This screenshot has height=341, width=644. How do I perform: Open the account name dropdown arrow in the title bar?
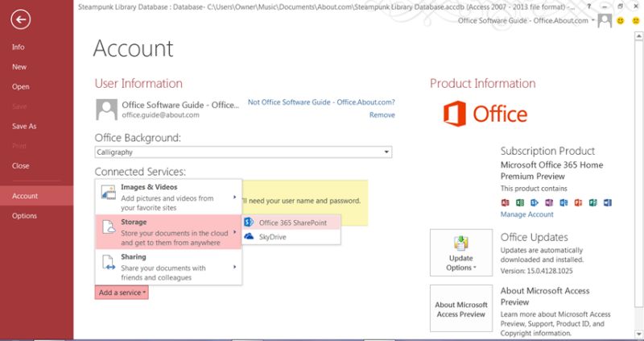pos(593,21)
